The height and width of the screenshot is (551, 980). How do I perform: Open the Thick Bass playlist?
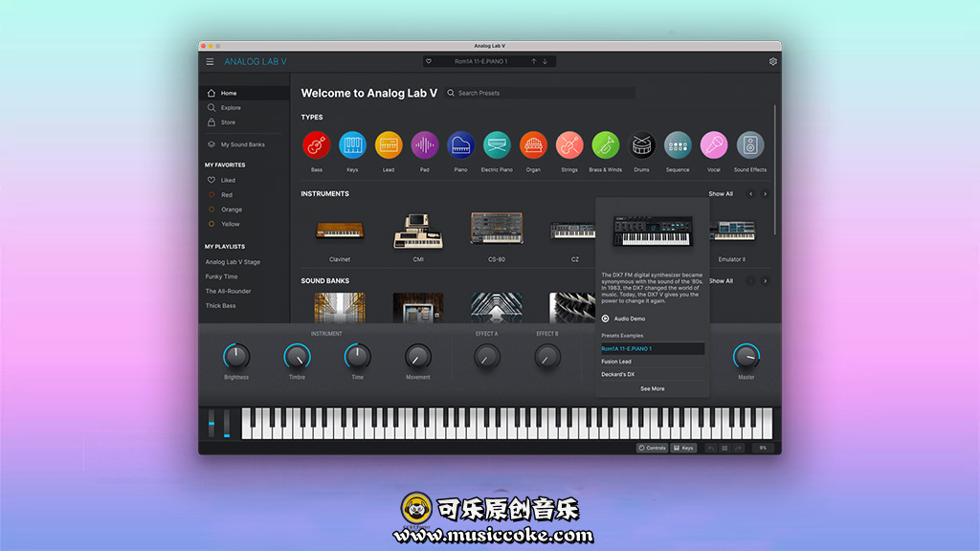coord(221,305)
